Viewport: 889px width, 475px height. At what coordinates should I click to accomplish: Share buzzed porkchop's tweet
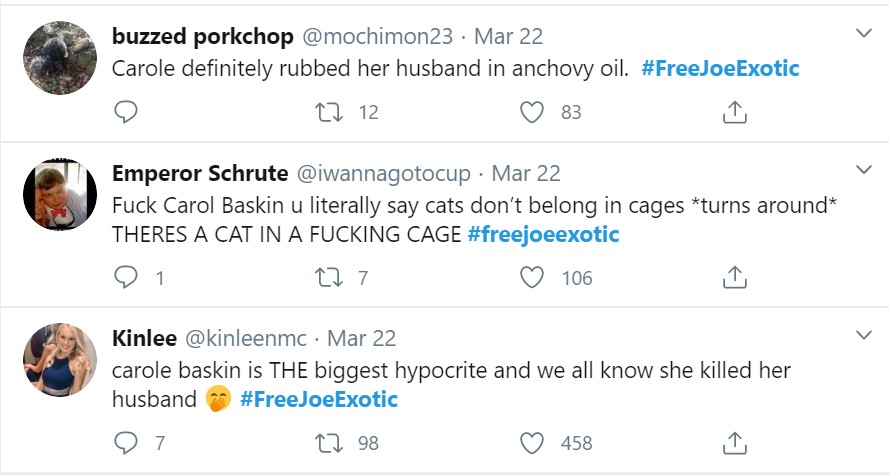pyautogui.click(x=735, y=113)
